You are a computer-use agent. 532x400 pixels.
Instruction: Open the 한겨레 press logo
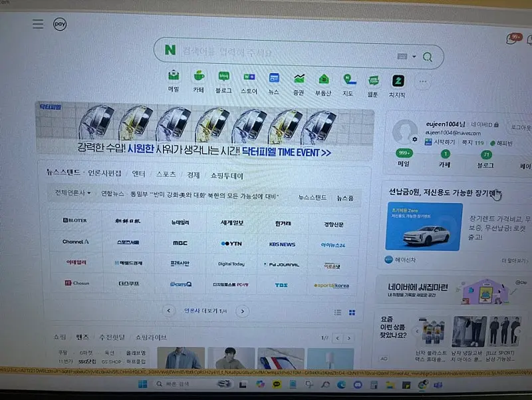[x=283, y=224]
